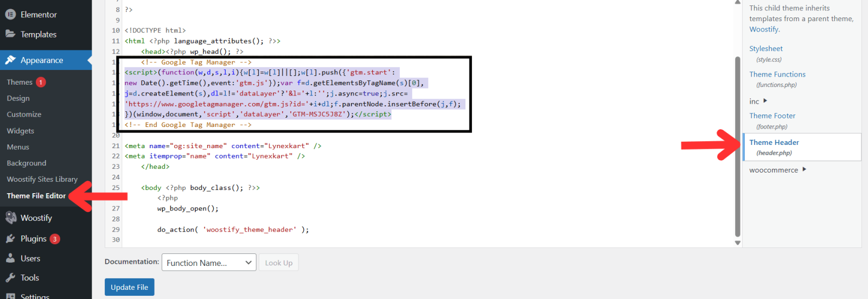Image resolution: width=868 pixels, height=299 pixels.
Task: Expand the inc folder arrow
Action: click(765, 101)
